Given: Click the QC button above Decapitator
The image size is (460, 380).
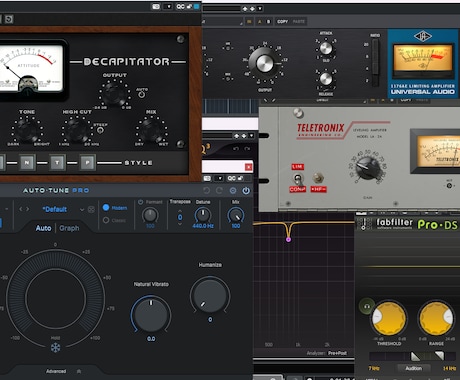Looking at the screenshot, I should tap(180, 6).
